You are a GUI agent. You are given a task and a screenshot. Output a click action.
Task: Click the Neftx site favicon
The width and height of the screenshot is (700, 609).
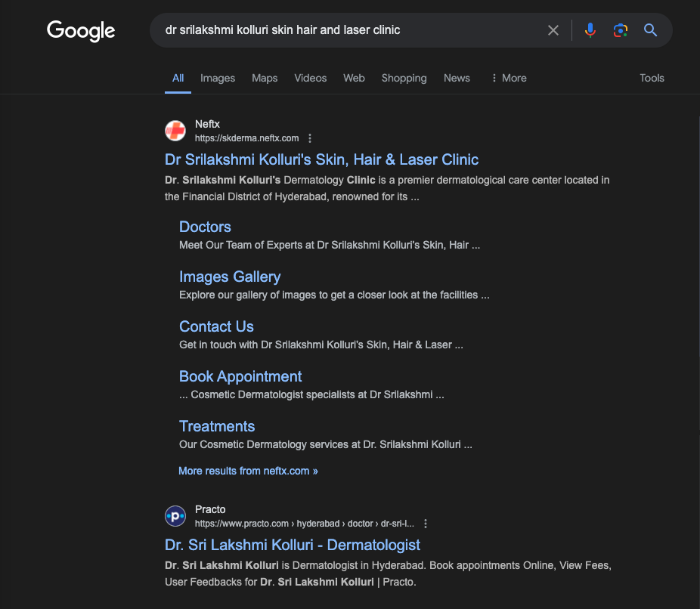[x=175, y=131]
